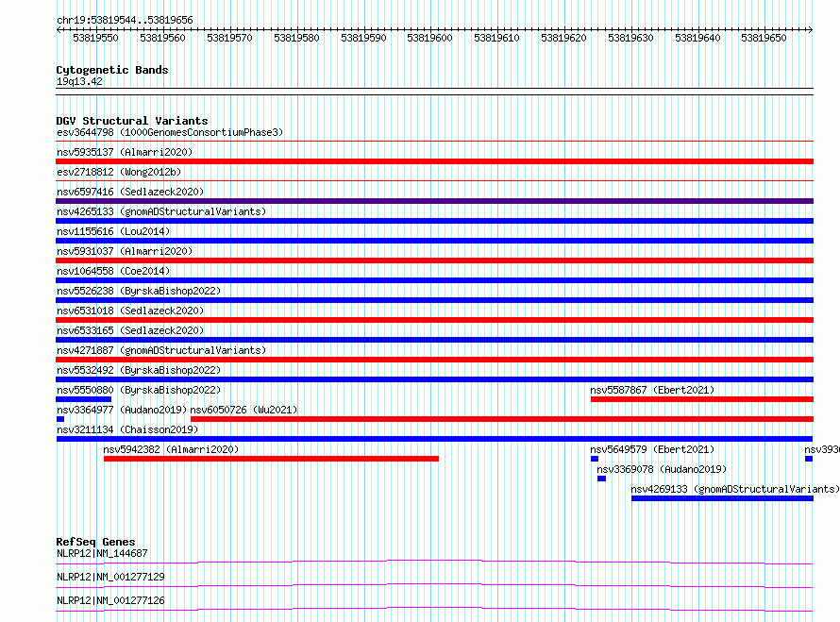
Task: Select the nsv5935137 (Almarri2020) variant label
Action: [125, 152]
